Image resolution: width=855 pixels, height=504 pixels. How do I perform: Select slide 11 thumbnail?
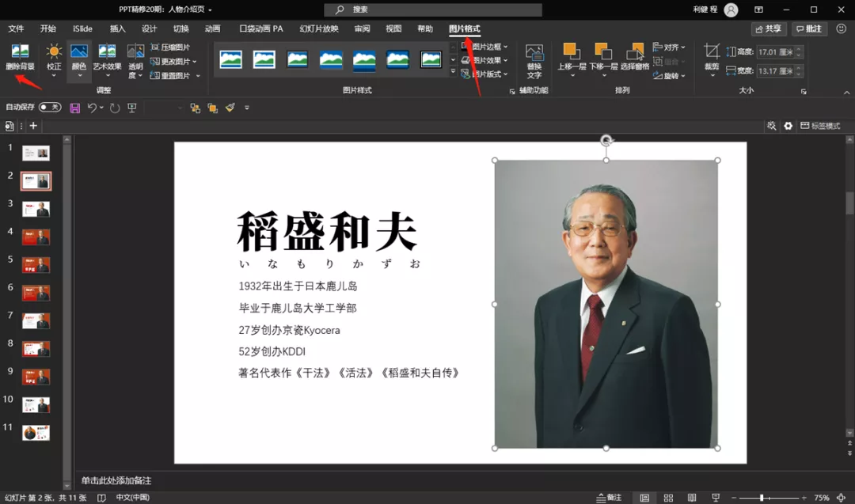[x=36, y=433]
